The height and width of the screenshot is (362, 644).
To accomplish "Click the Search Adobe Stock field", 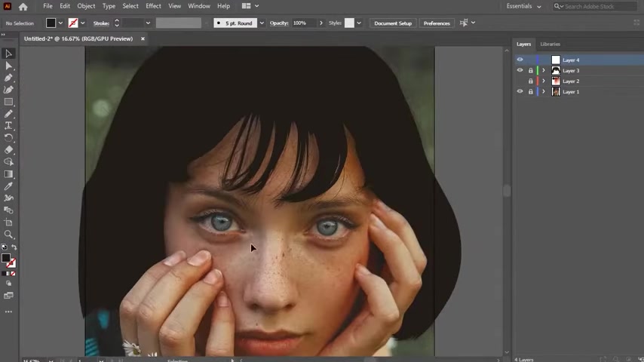I will click(x=594, y=6).
